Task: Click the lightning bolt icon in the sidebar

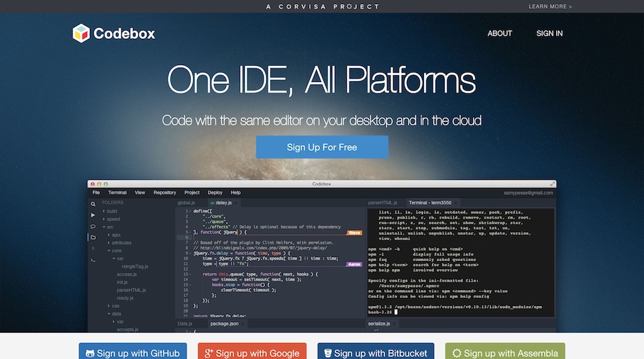Action: click(x=93, y=248)
